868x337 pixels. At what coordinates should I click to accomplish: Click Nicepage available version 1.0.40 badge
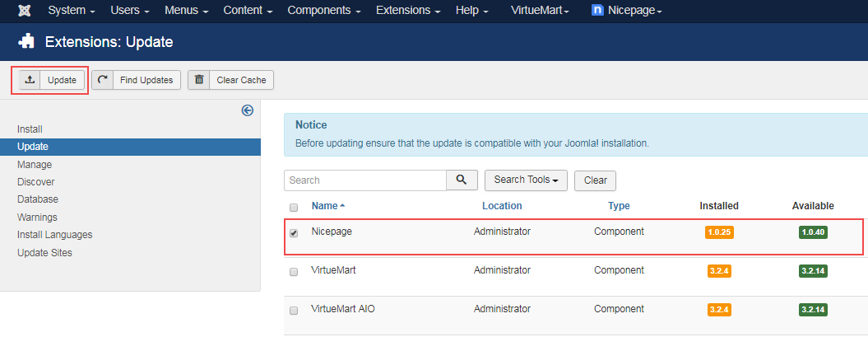[813, 232]
